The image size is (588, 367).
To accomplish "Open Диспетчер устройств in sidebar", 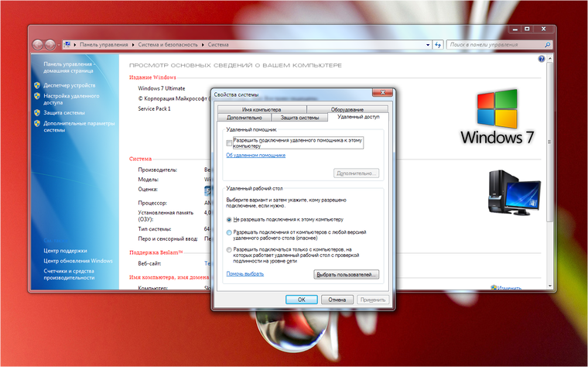I will [x=70, y=85].
